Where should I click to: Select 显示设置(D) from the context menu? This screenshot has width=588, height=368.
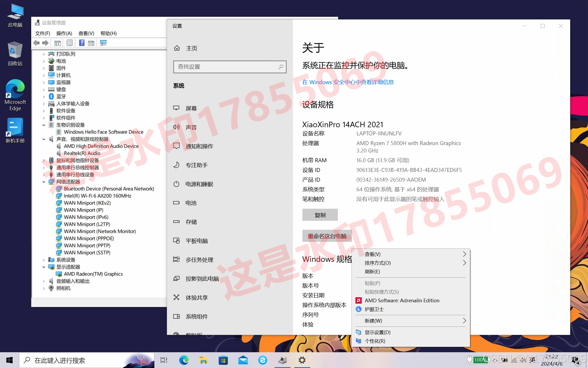[x=377, y=332]
